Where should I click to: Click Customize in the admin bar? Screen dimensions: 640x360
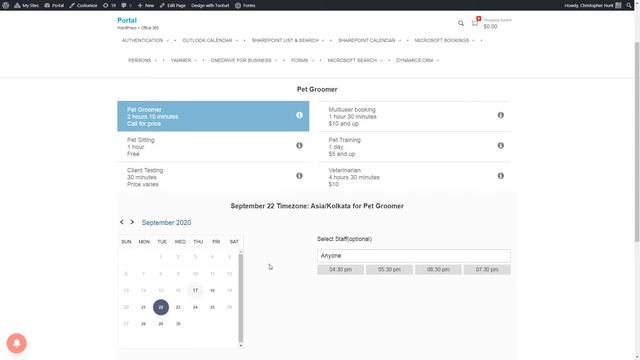point(83,5)
